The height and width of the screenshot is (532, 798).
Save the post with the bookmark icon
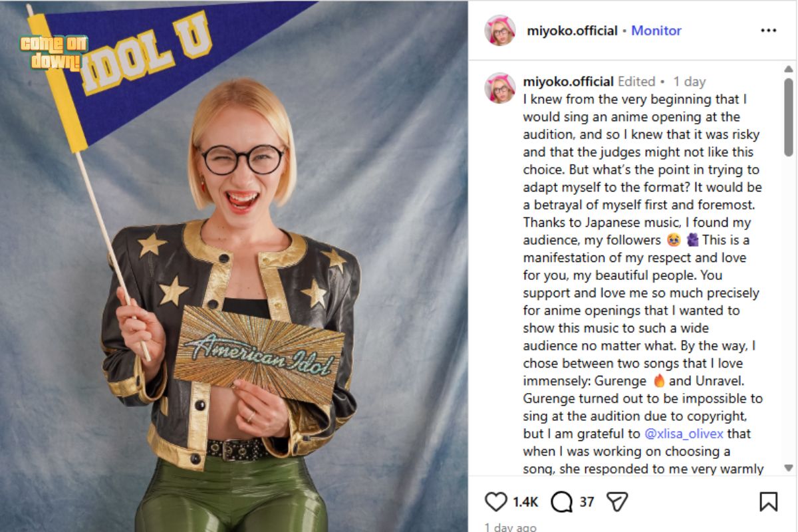pos(768,501)
